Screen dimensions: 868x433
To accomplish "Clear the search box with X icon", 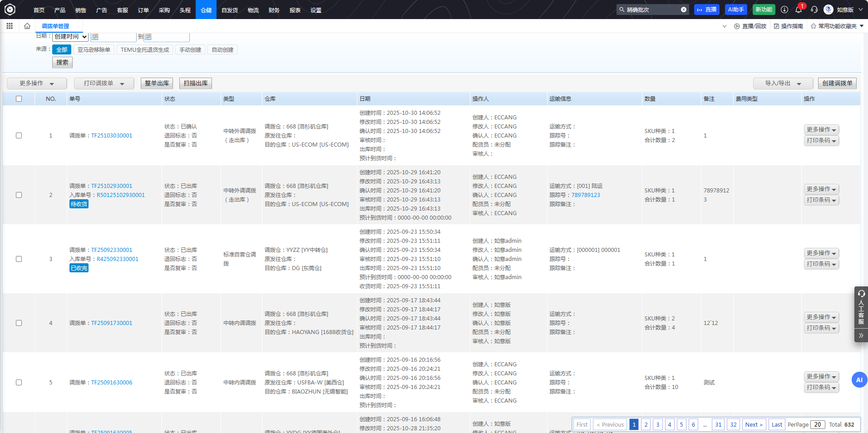I will (683, 10).
